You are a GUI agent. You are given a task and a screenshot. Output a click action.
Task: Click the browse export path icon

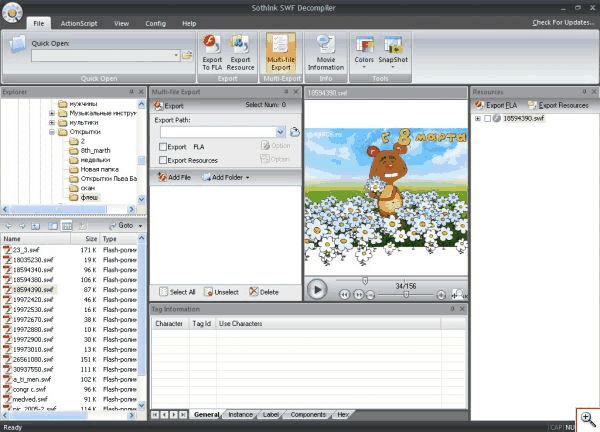(295, 132)
